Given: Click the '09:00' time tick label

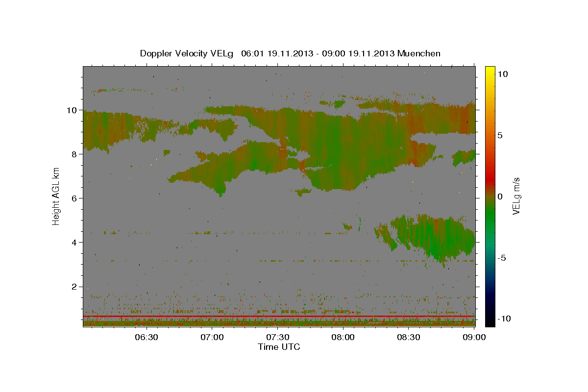Looking at the screenshot, I should click(473, 337).
